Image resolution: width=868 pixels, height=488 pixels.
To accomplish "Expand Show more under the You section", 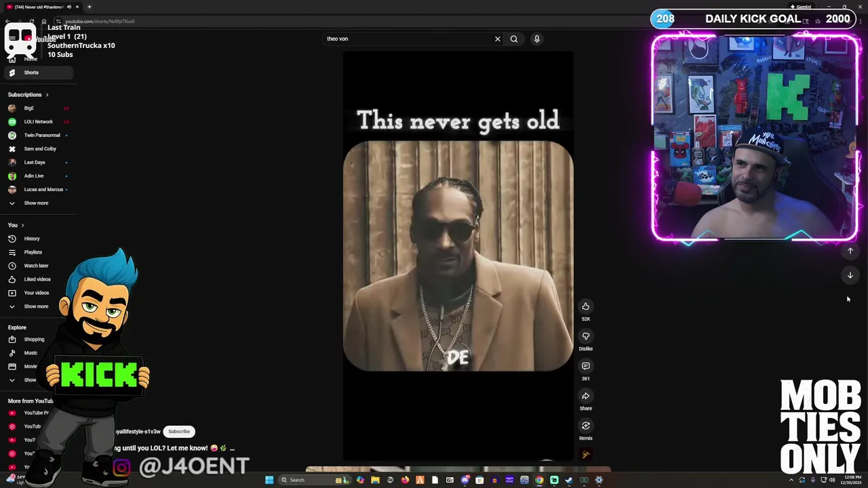I will point(36,306).
